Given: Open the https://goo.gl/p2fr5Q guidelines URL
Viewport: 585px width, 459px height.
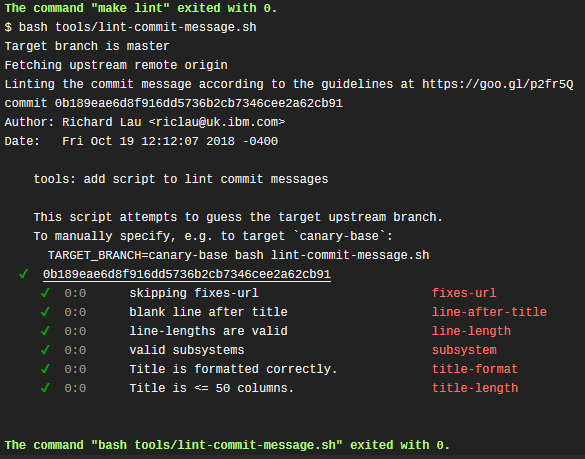Looking at the screenshot, I should pyautogui.click(x=498, y=84).
